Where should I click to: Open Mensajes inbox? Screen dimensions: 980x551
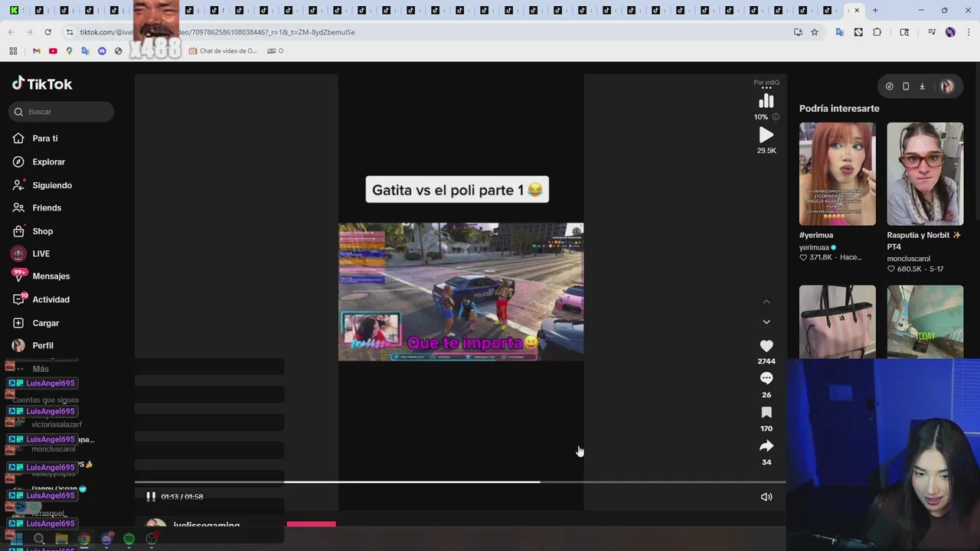[x=41, y=276]
